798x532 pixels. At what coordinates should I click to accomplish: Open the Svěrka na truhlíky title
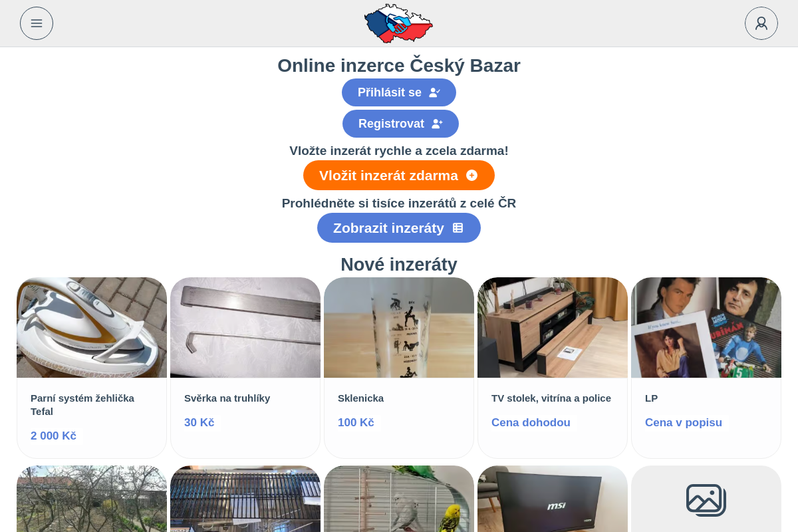pyautogui.click(x=227, y=398)
